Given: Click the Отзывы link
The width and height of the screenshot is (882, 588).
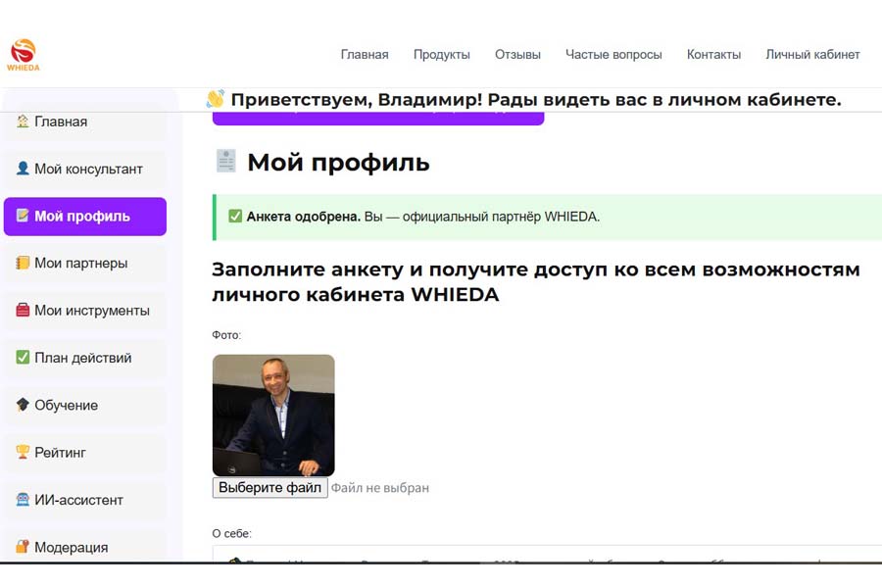Looking at the screenshot, I should pos(517,55).
